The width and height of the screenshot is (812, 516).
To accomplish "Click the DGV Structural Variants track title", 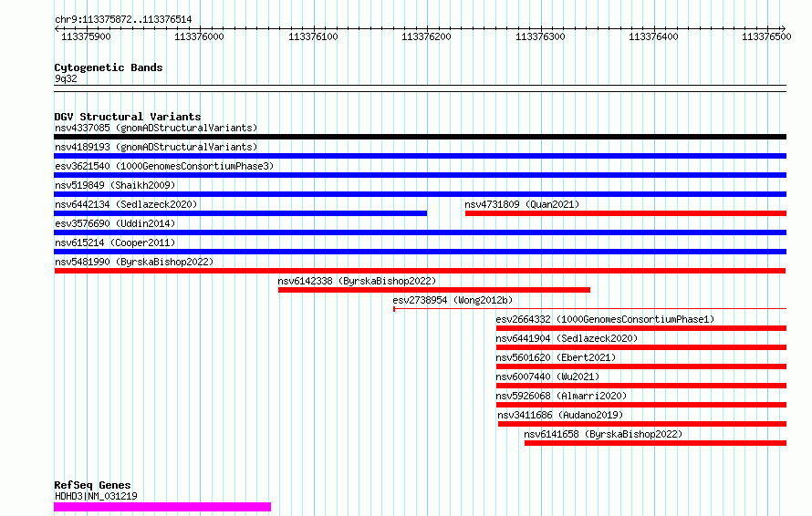I will point(128,117).
